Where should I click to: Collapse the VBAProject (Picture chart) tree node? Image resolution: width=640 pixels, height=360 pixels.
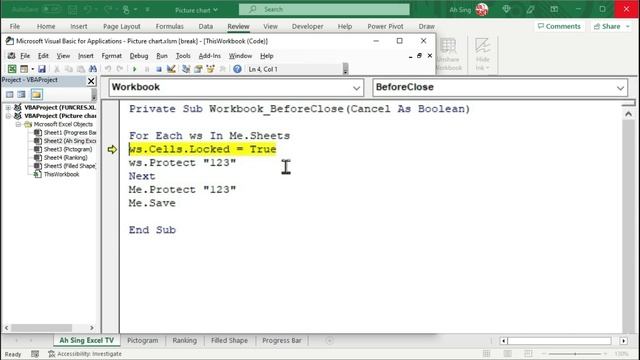[x=8, y=116]
